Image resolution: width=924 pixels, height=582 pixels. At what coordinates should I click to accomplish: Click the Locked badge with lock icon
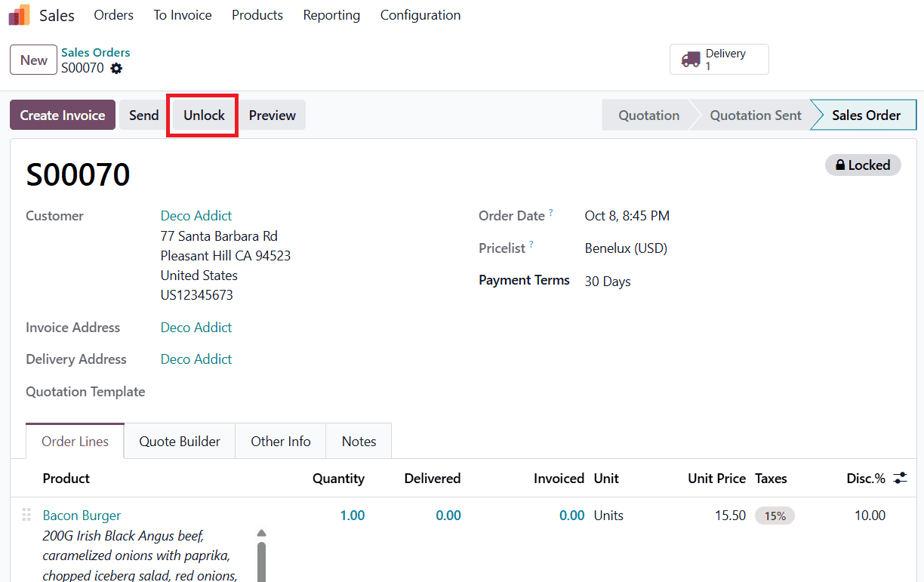point(862,165)
